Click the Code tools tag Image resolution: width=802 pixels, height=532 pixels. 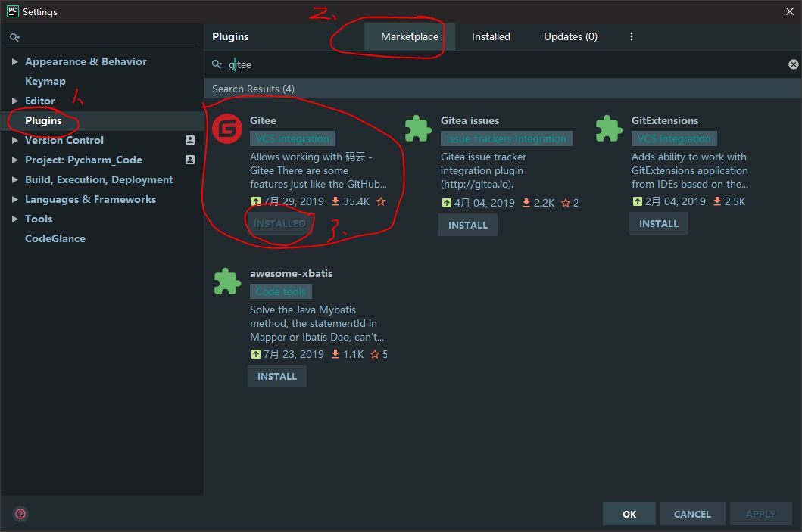click(x=281, y=291)
